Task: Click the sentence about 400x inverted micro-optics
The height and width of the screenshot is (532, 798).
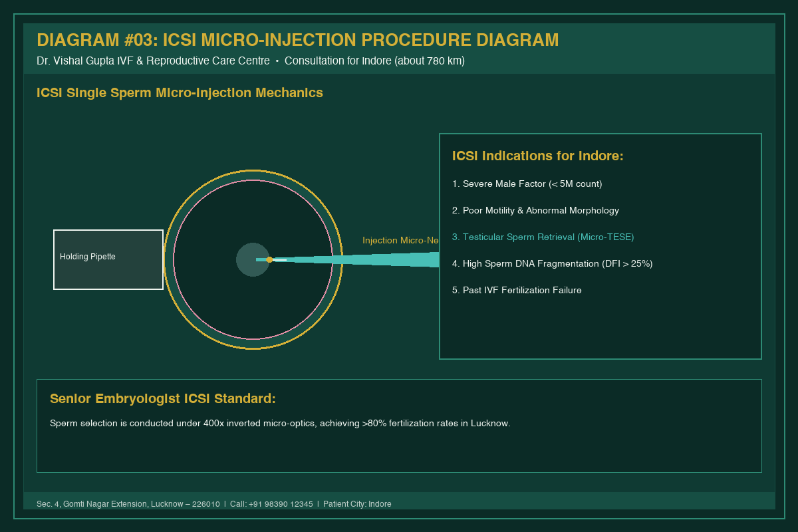Action: pos(280,423)
